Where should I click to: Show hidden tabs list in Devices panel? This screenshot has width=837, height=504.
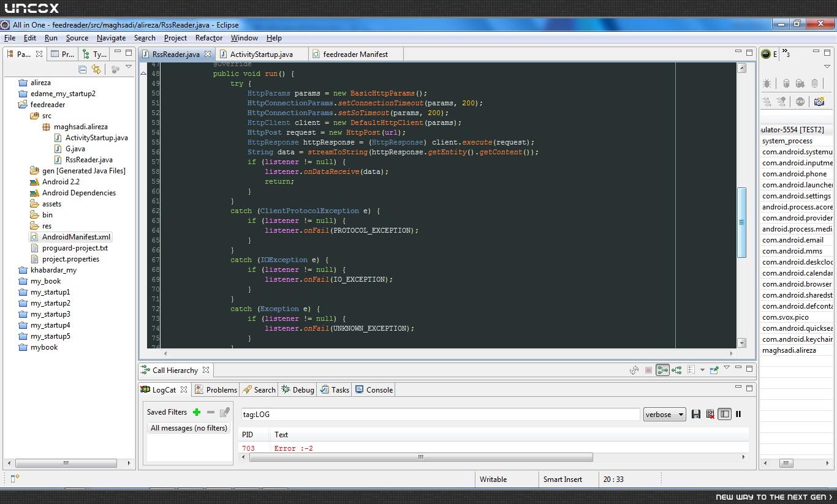[x=787, y=54]
